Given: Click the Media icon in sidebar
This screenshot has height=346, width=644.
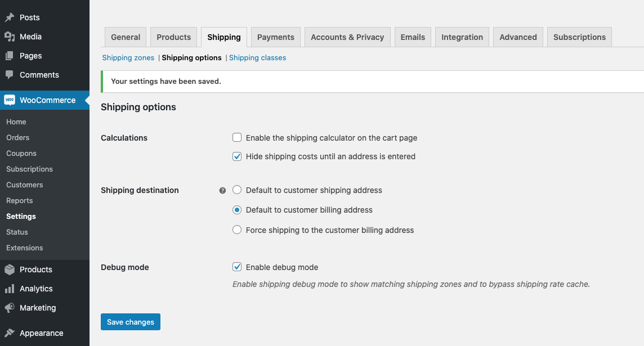Looking at the screenshot, I should pyautogui.click(x=10, y=37).
